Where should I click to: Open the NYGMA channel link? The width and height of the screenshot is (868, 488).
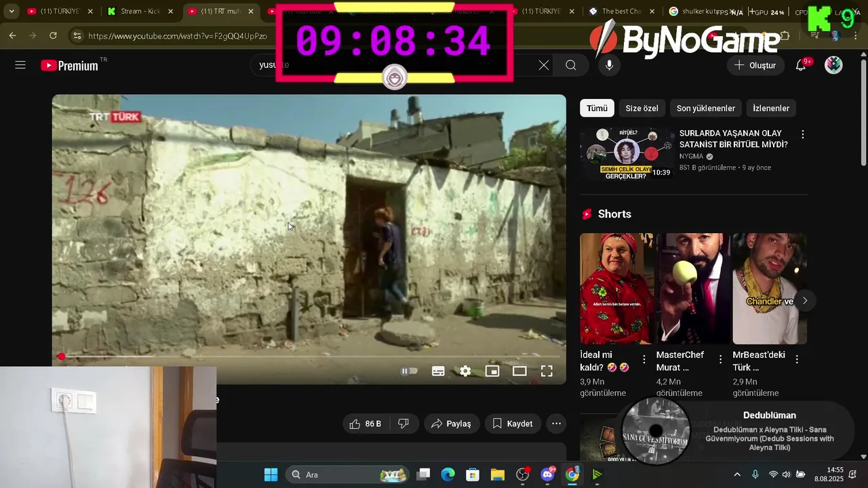pos(691,156)
